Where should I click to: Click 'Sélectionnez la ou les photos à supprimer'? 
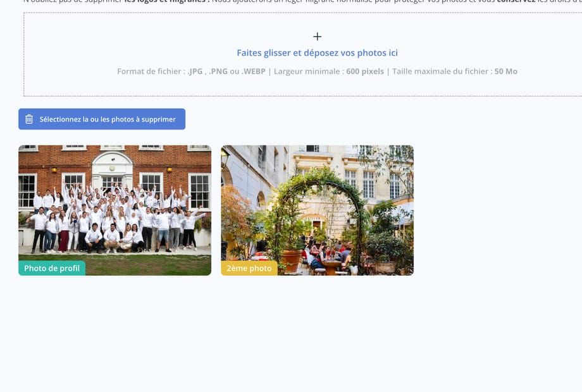click(102, 119)
